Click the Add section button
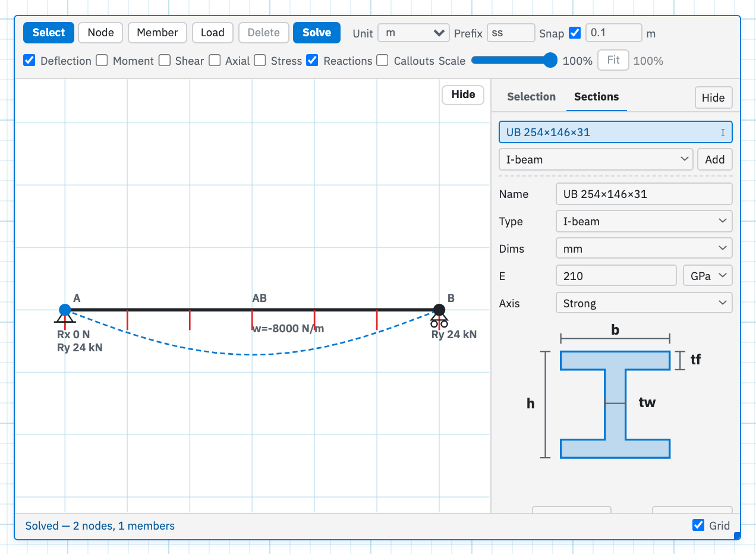 click(x=714, y=159)
